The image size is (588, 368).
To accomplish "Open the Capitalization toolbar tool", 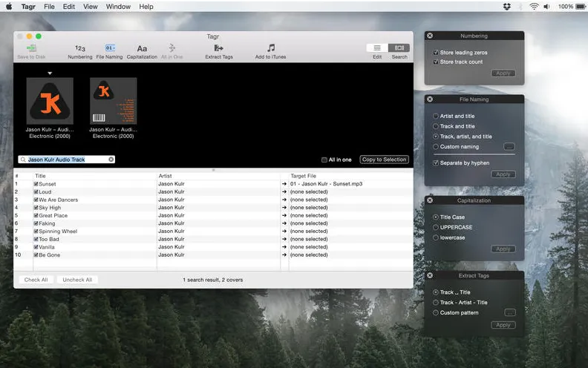I will click(142, 49).
